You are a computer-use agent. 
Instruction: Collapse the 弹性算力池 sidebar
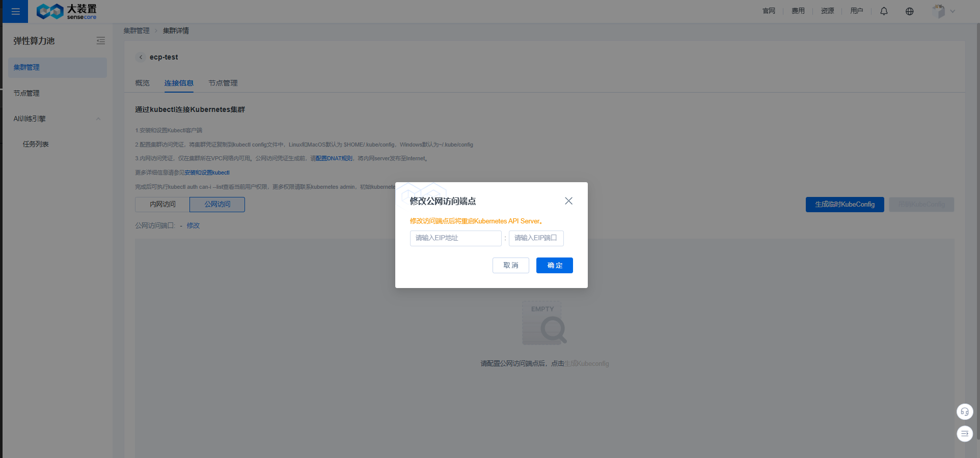pyautogui.click(x=101, y=41)
